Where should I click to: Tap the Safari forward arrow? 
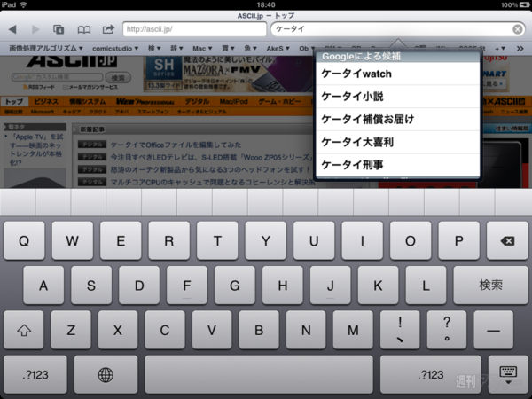(x=35, y=29)
